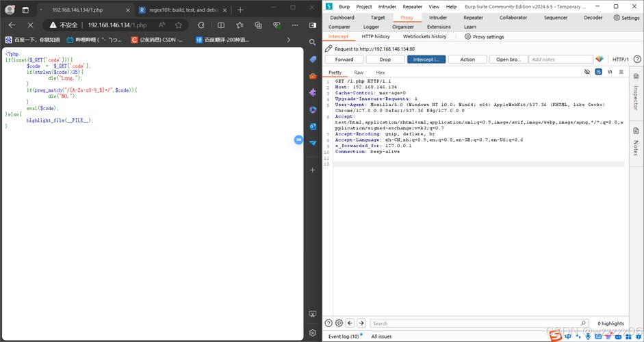Open the Action dropdown menu
Image resolution: width=644 pixels, height=342 pixels.
(x=467, y=60)
